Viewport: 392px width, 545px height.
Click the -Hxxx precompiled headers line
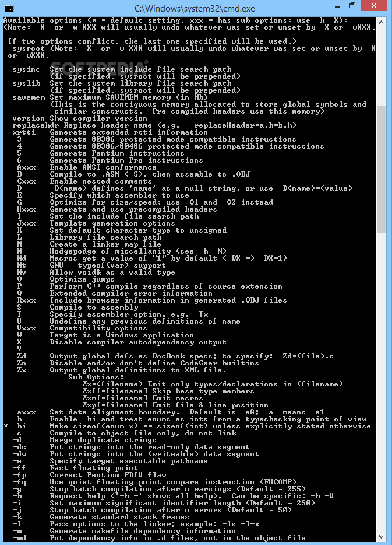[115, 209]
